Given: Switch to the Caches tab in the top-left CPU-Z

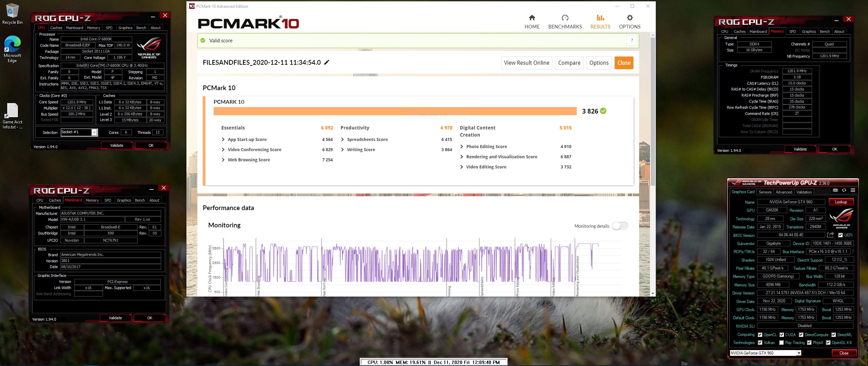Looking at the screenshot, I should pos(56,28).
